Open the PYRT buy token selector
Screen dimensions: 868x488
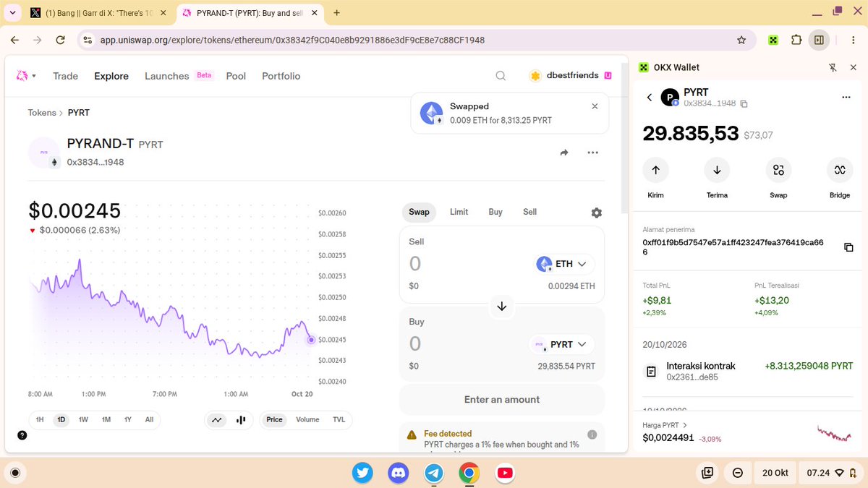coord(561,344)
